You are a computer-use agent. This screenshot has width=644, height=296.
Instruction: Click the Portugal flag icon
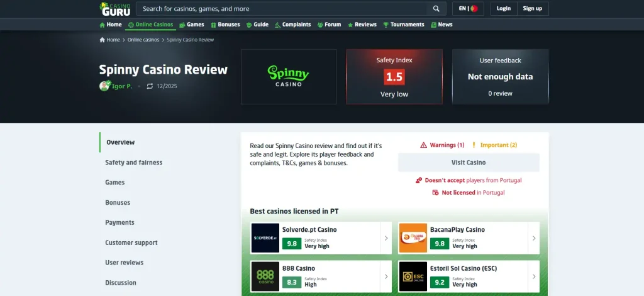pos(474,8)
